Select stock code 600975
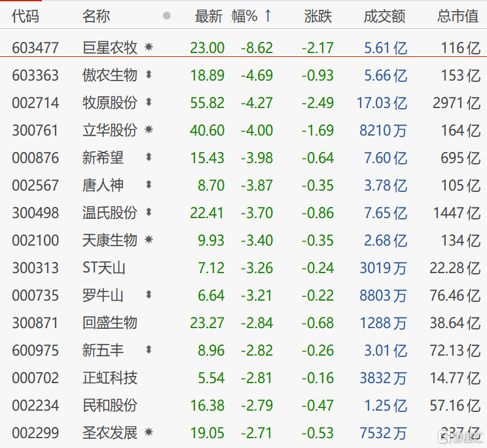 coord(35,350)
